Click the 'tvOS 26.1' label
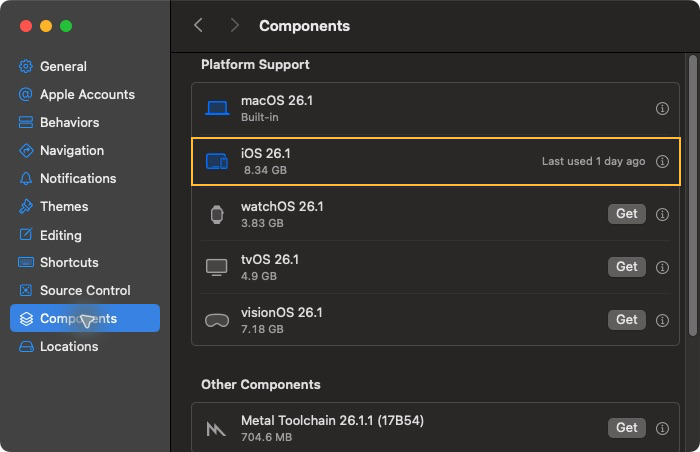Screen dimensions: 700x452 (270, 259)
